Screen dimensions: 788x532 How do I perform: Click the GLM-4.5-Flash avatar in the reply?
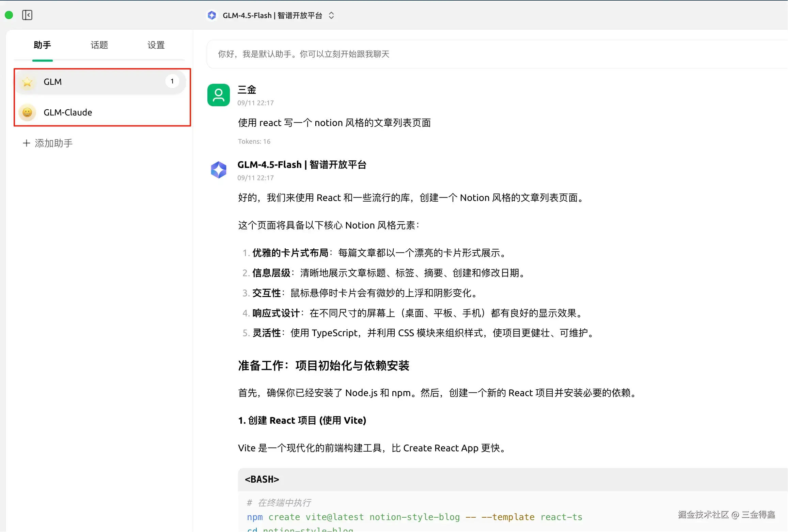click(218, 170)
